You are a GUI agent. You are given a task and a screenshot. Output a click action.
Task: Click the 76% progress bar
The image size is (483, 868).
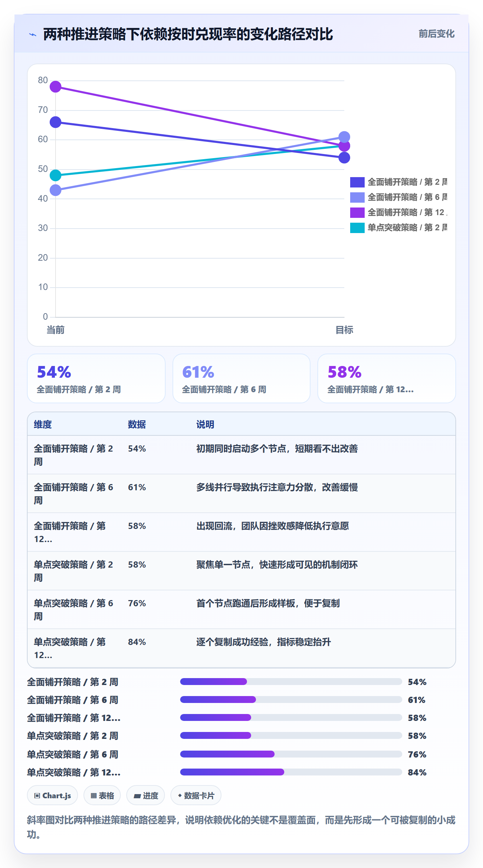click(291, 754)
